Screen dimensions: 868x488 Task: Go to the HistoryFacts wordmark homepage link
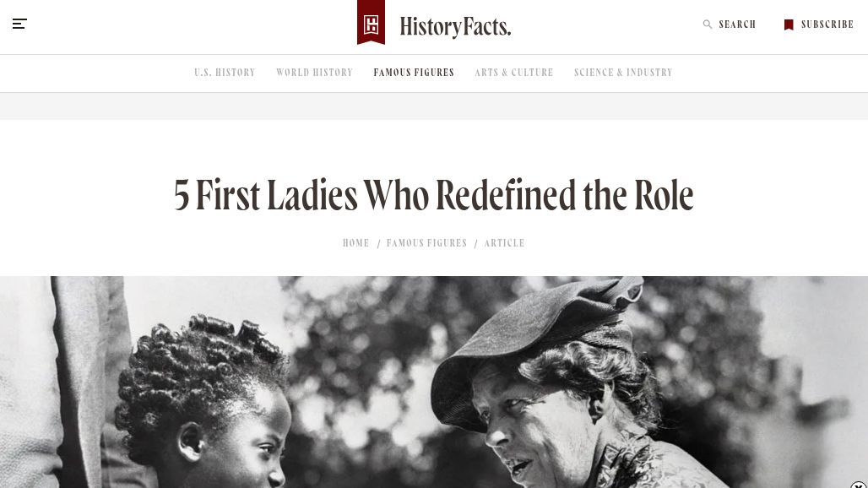pos(455,27)
